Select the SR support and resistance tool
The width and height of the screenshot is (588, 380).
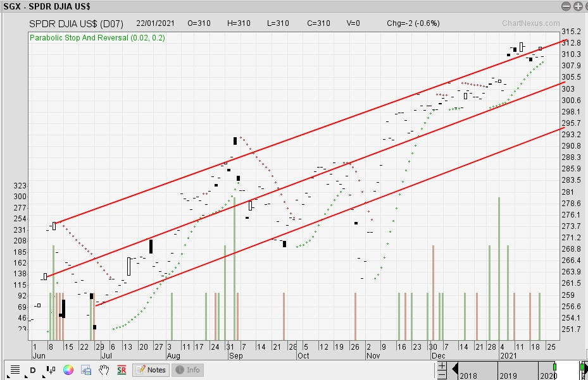[121, 370]
